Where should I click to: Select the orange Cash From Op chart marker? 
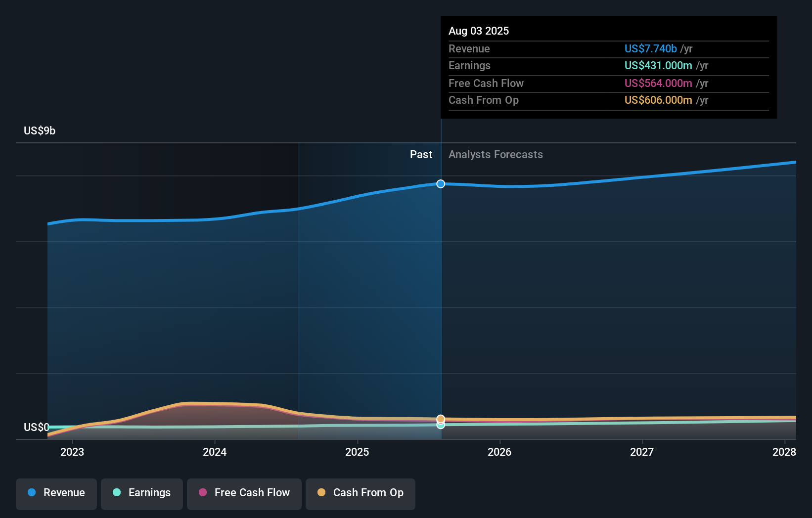point(440,419)
